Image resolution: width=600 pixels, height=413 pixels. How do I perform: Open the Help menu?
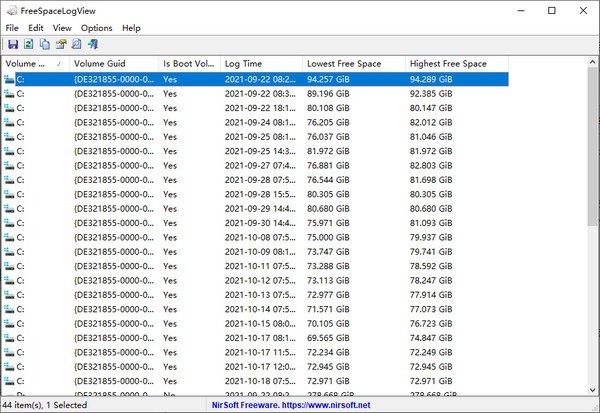(131, 28)
